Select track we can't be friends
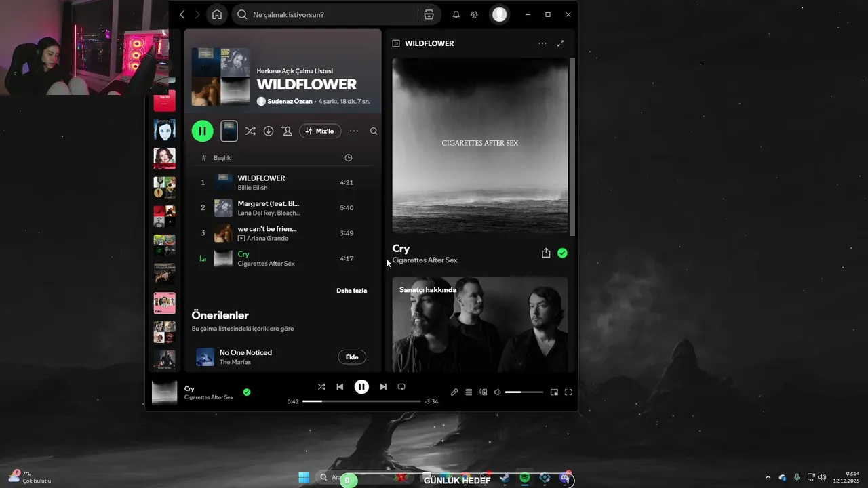This screenshot has height=488, width=868. [x=283, y=233]
